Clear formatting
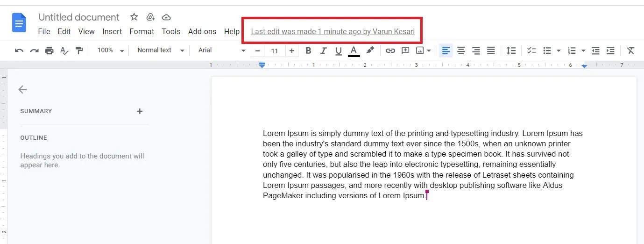Viewport: 644px width, 244px height. (631, 50)
